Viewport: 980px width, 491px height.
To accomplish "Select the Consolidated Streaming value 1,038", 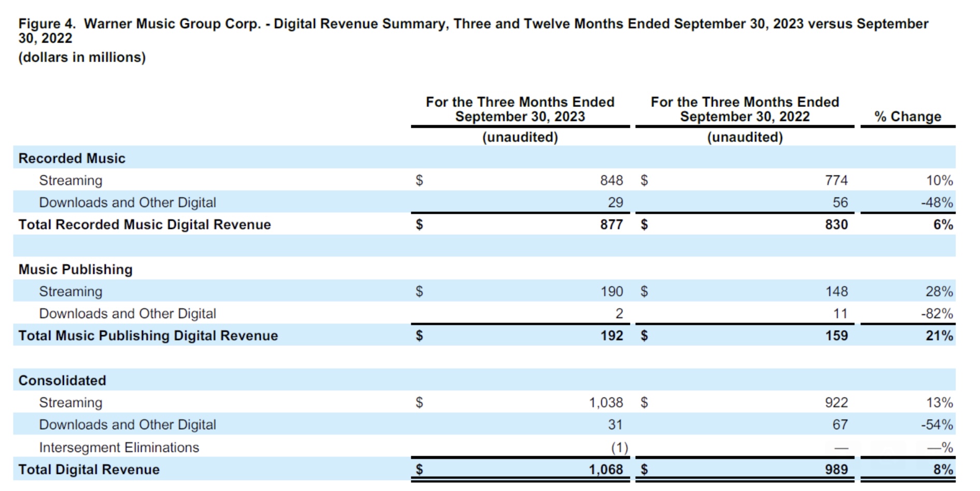I will [x=606, y=402].
